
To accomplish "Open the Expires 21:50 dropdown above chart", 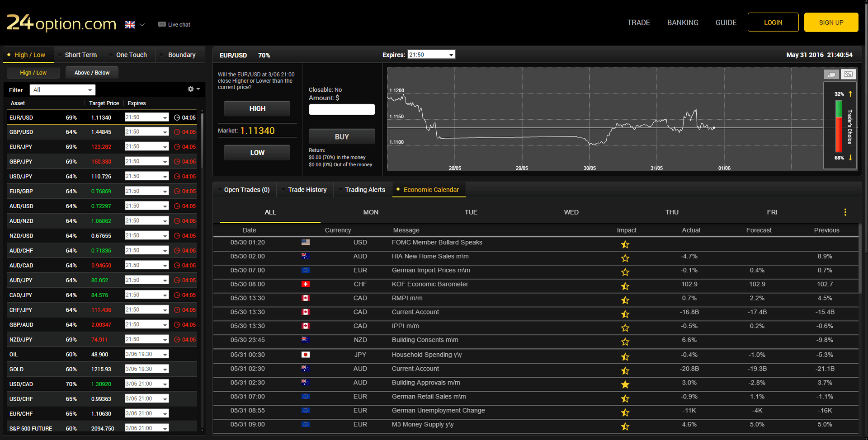I will pyautogui.click(x=431, y=55).
